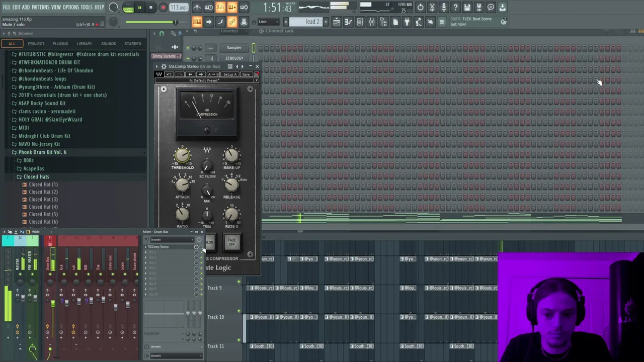Arm the red record button
The image size is (644, 362).
[163, 8]
